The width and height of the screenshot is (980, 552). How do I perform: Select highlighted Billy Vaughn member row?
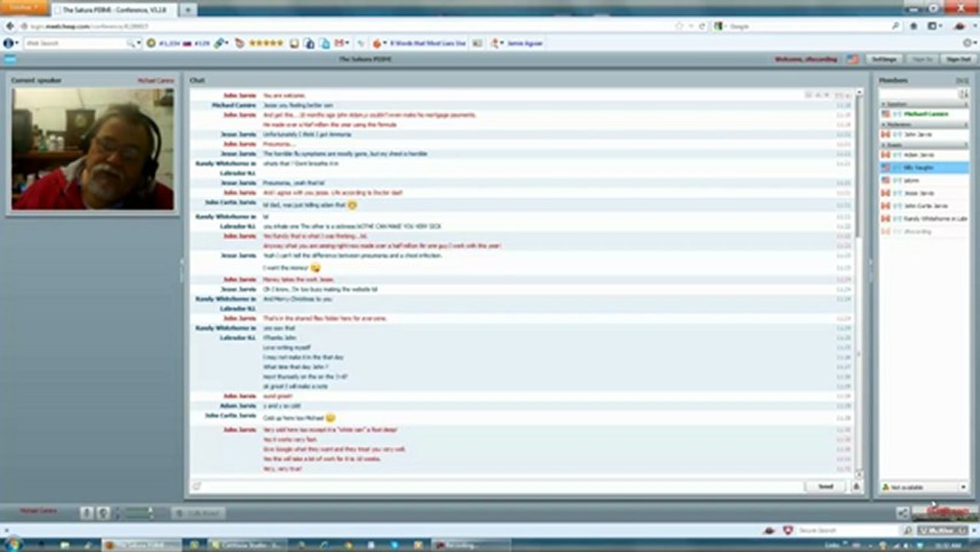click(x=924, y=167)
